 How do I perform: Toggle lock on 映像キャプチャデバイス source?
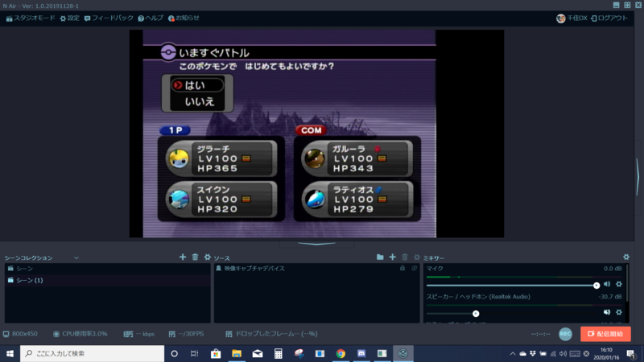point(402,269)
